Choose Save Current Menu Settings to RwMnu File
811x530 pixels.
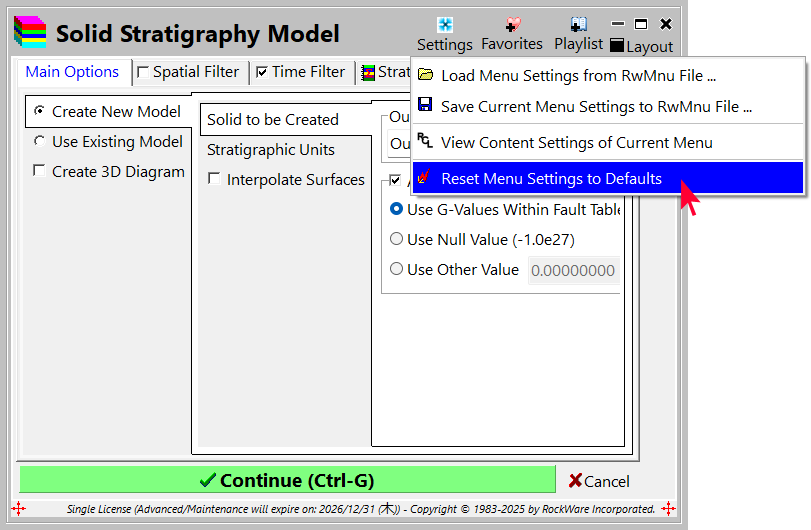coord(596,106)
